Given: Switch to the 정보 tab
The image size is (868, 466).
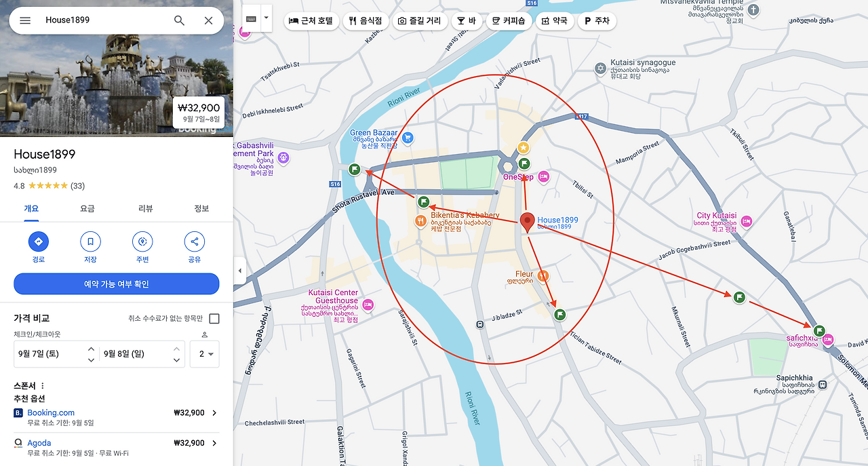Looking at the screenshot, I should click(x=201, y=209).
